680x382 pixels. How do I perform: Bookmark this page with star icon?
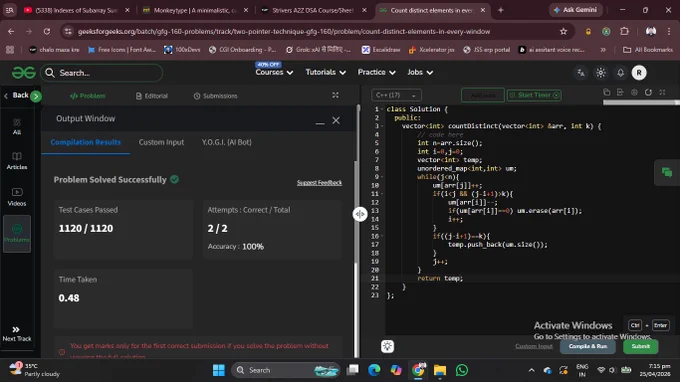563,32
